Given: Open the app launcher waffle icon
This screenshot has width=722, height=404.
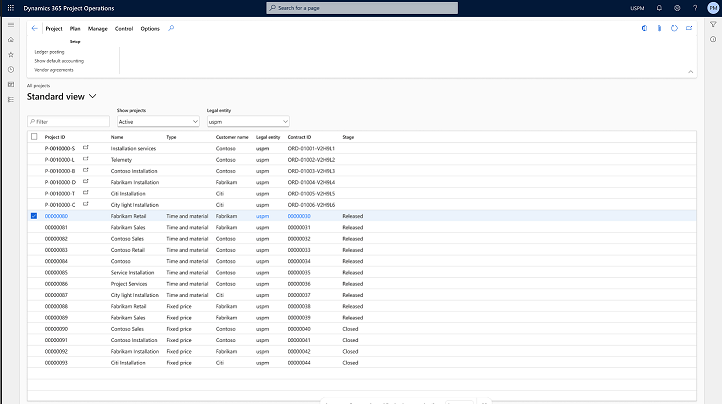Looking at the screenshot, I should tap(11, 8).
